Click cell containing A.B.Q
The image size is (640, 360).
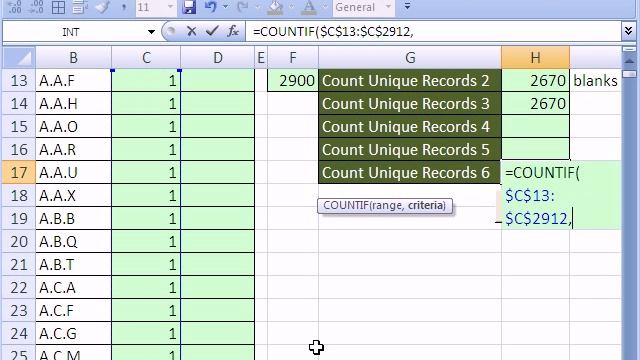click(73, 241)
